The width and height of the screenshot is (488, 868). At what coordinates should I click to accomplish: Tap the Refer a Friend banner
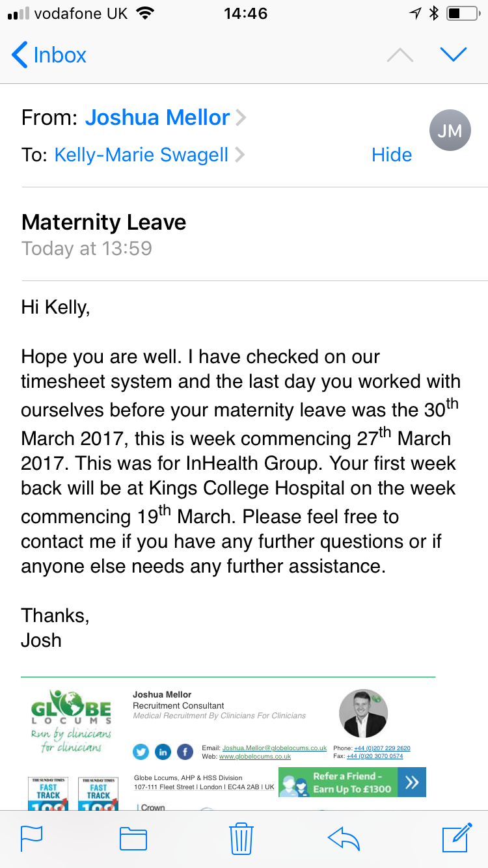[352, 782]
